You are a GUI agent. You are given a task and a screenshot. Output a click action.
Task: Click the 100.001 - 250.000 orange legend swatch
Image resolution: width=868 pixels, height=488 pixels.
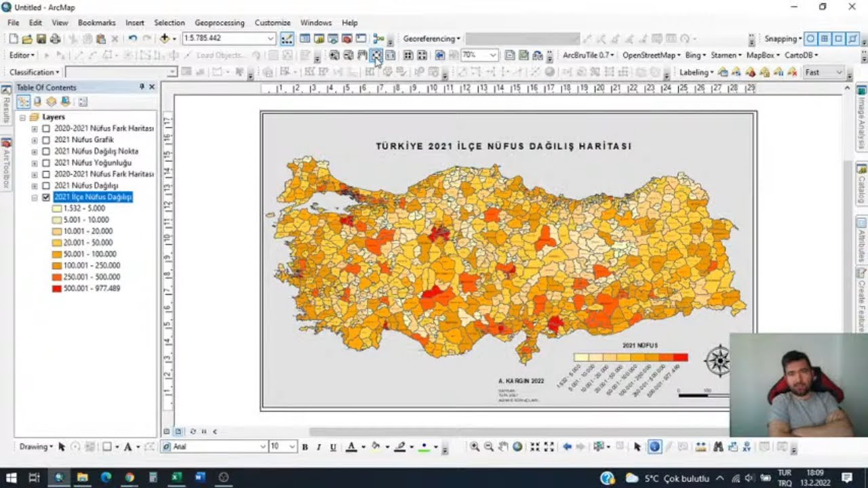[56, 266]
